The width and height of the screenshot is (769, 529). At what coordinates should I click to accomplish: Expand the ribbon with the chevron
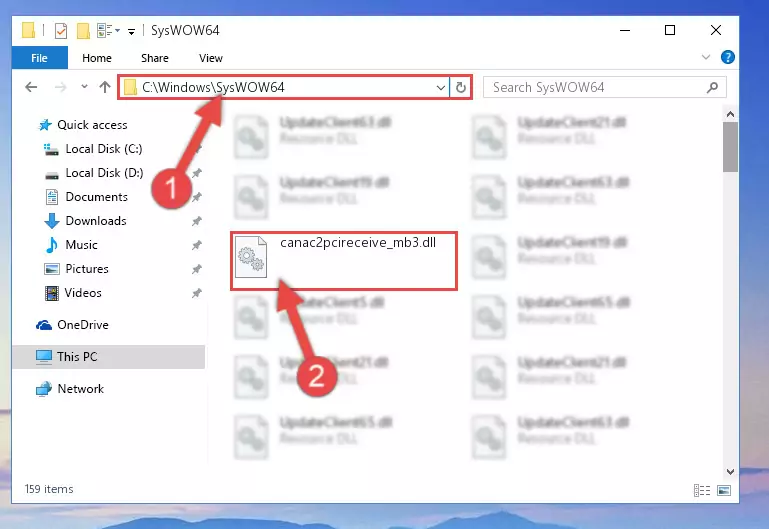(x=706, y=57)
